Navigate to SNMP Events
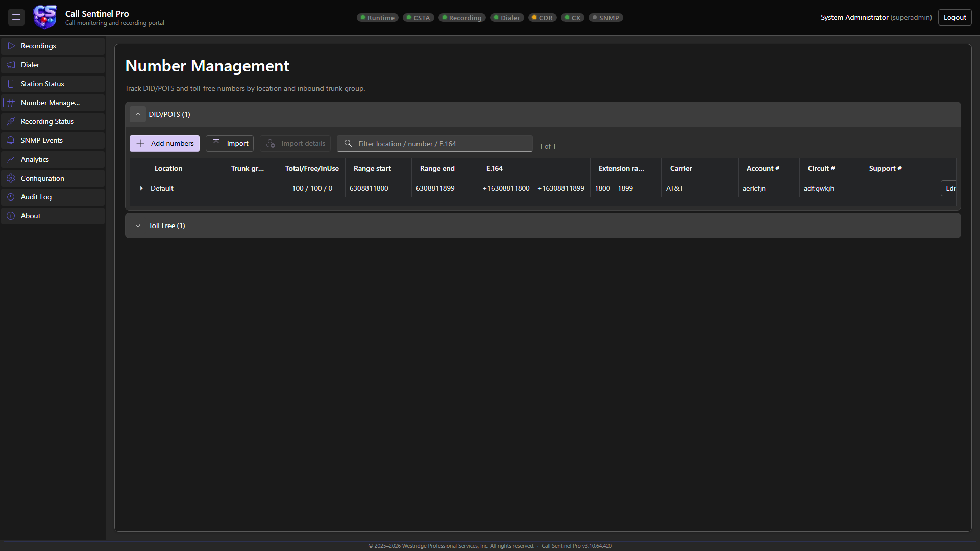This screenshot has height=551, width=980. [x=53, y=140]
